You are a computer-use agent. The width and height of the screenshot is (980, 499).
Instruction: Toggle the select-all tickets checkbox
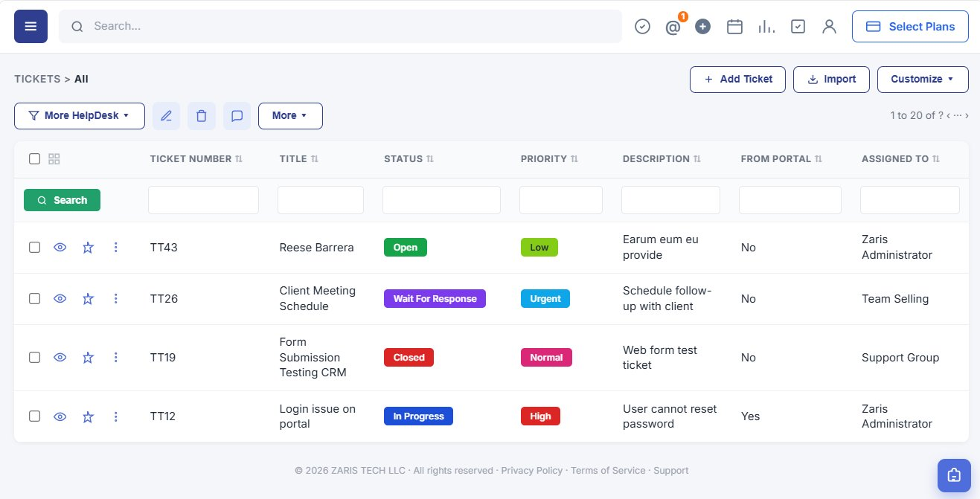[x=34, y=158]
